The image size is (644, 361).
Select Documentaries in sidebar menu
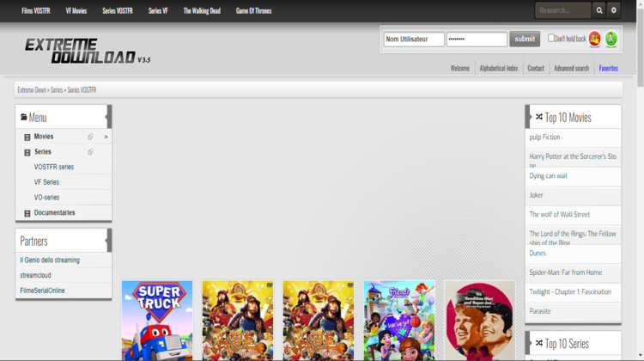[x=54, y=212]
